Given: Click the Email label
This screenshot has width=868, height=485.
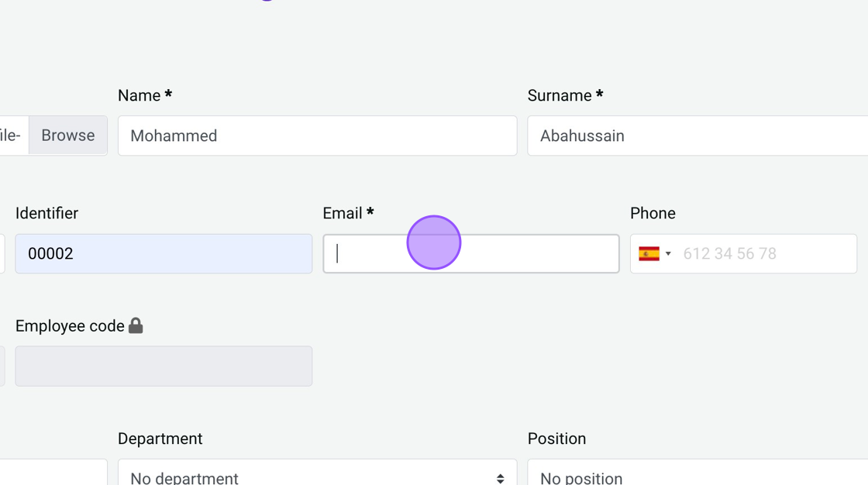Looking at the screenshot, I should [343, 213].
